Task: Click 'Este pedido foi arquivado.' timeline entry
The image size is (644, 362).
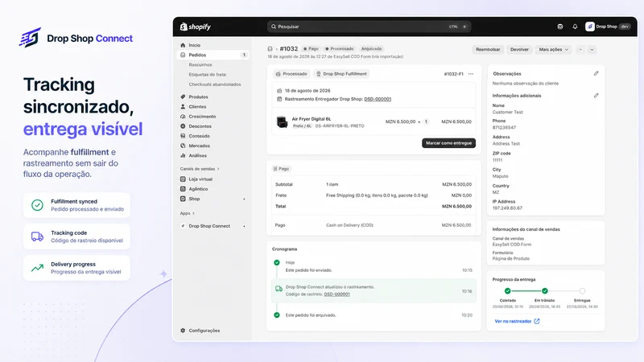Action: click(x=311, y=315)
